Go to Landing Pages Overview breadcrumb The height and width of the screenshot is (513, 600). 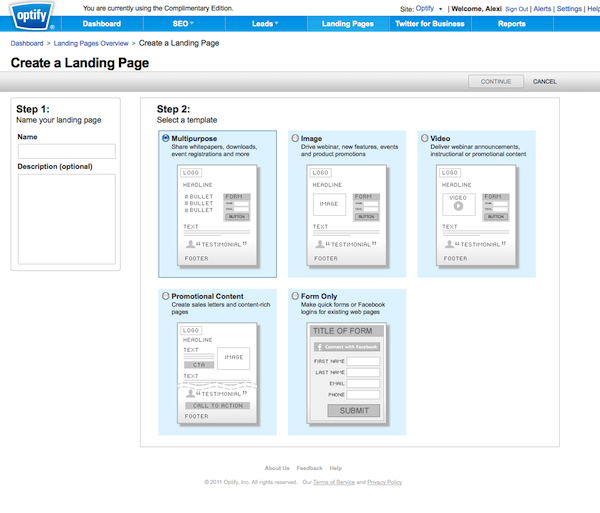91,43
